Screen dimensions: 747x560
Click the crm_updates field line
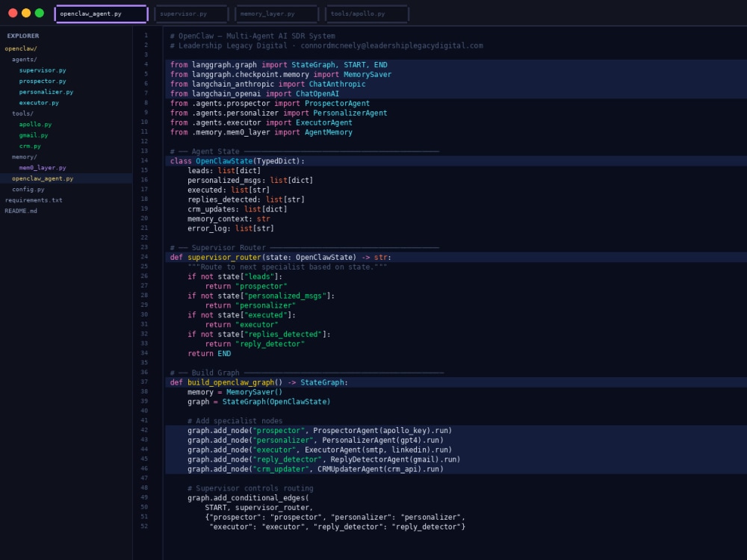click(238, 209)
